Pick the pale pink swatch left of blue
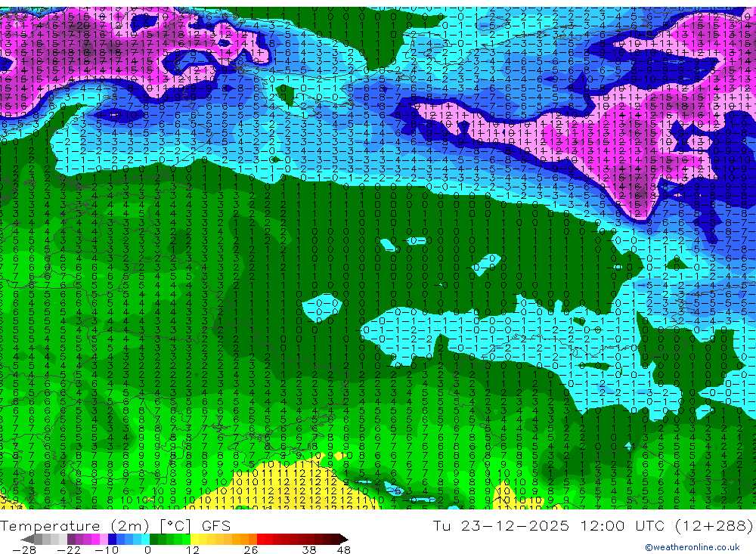Viewport: 756px width, 554px height. point(104,540)
